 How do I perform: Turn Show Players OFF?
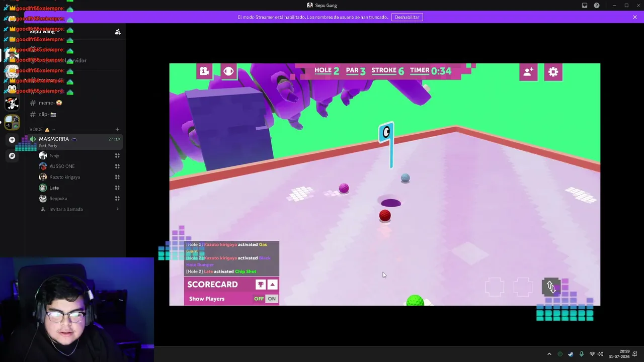259,299
